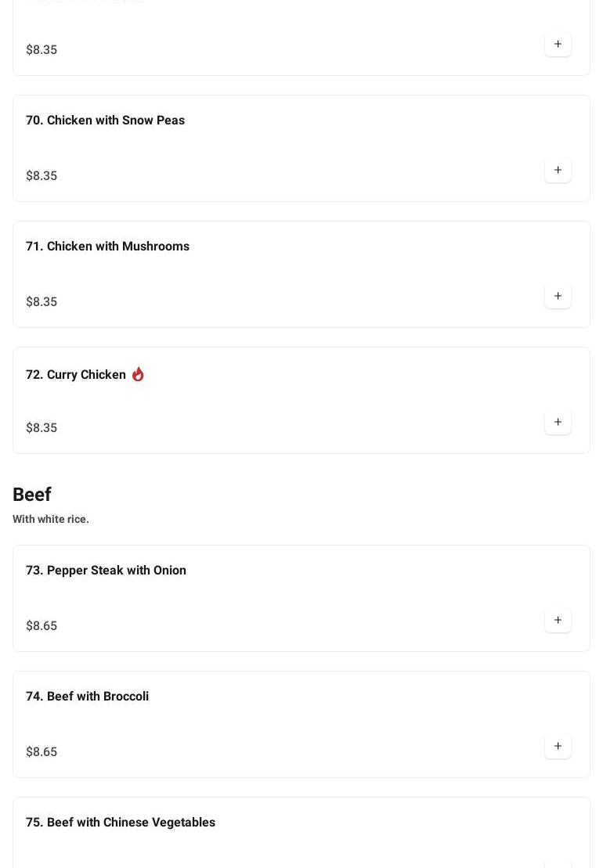Add Curry Chicken using plus button
This screenshot has width=603, height=868.
pyautogui.click(x=558, y=422)
